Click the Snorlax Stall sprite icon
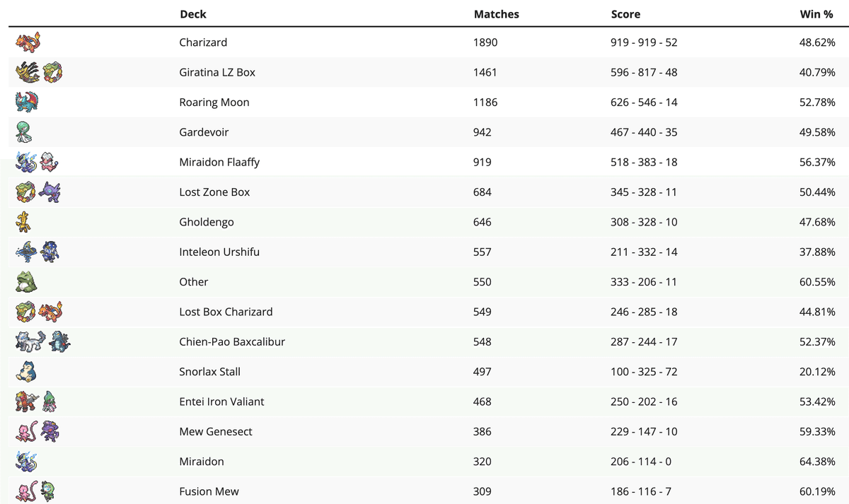849x504 pixels. point(25,372)
